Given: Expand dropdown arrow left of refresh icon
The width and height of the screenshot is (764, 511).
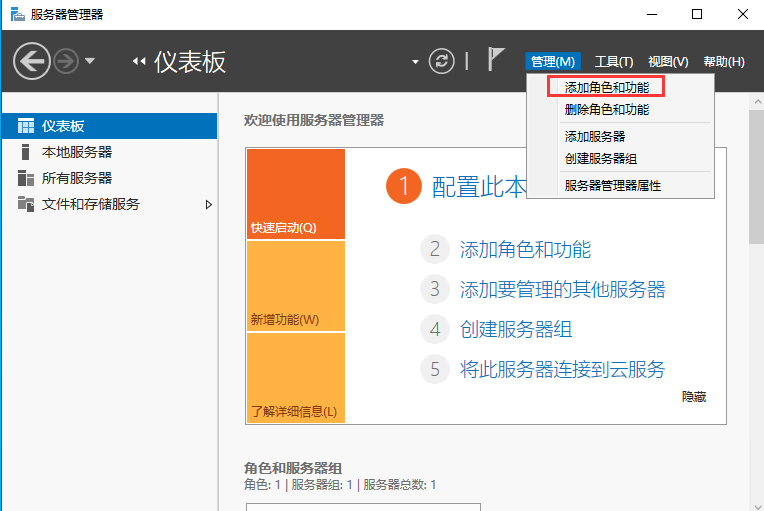Looking at the screenshot, I should [x=415, y=62].
